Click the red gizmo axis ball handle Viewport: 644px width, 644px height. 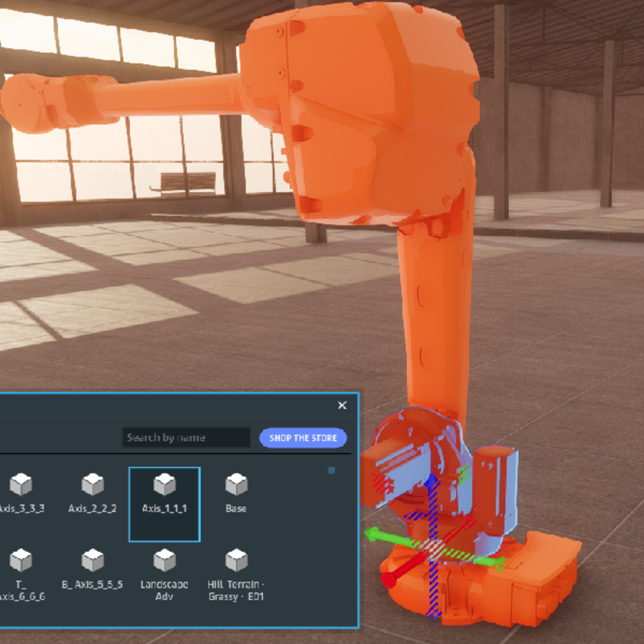coord(387,580)
